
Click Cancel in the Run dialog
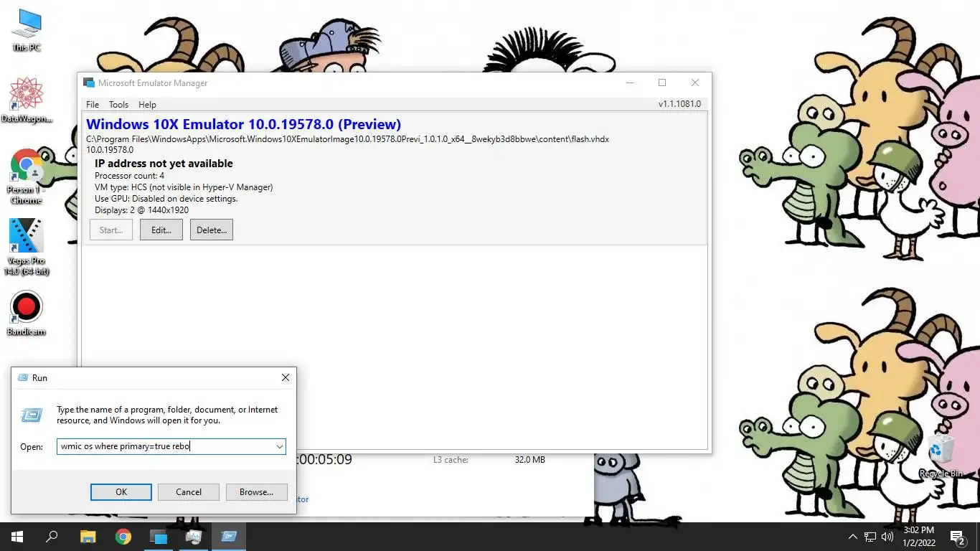click(x=189, y=492)
